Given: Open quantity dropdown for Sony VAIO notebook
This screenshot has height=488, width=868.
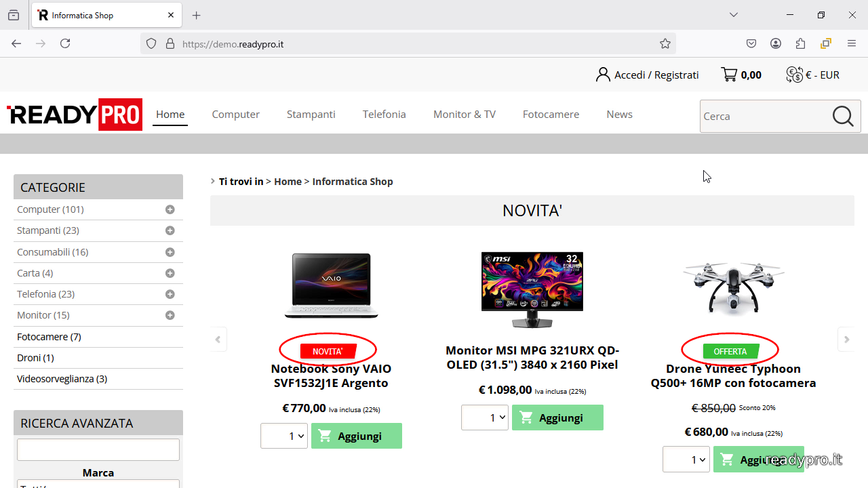Looking at the screenshot, I should pos(284,436).
